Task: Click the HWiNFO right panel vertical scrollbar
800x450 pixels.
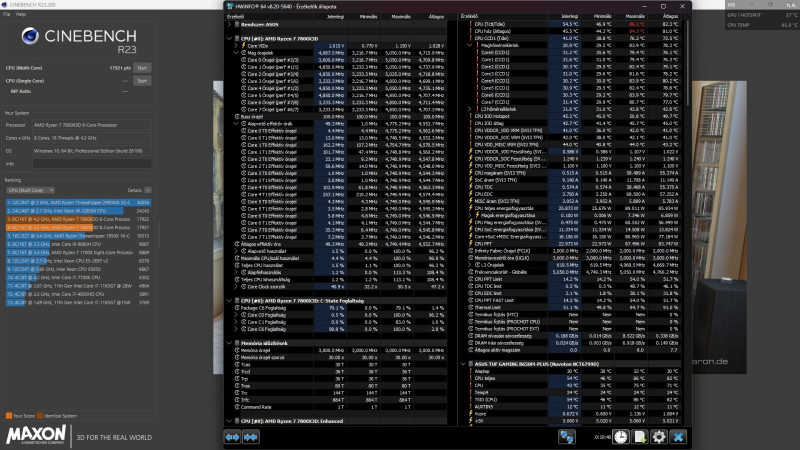Action: [x=687, y=61]
